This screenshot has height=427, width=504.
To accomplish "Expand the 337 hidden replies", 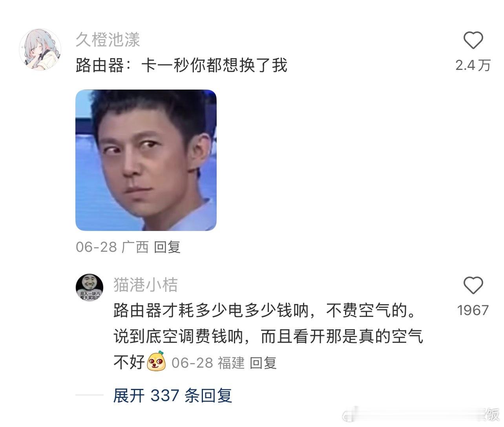I will 173,395.
